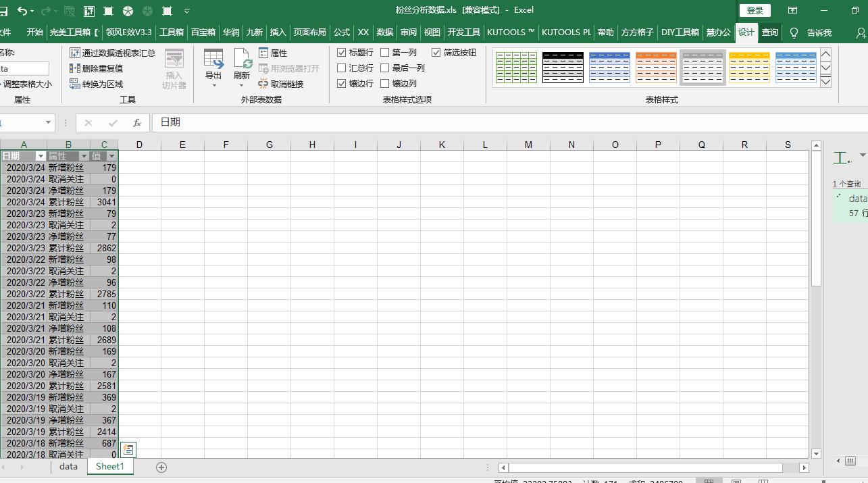The height and width of the screenshot is (483, 868).
Task: Click 转换为区域 convert to range
Action: tap(97, 84)
